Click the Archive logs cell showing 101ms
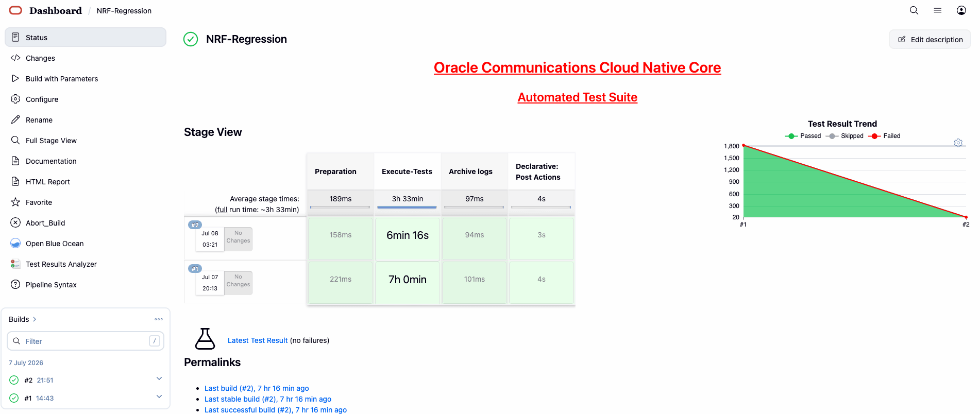The height and width of the screenshot is (414, 980). click(x=475, y=282)
